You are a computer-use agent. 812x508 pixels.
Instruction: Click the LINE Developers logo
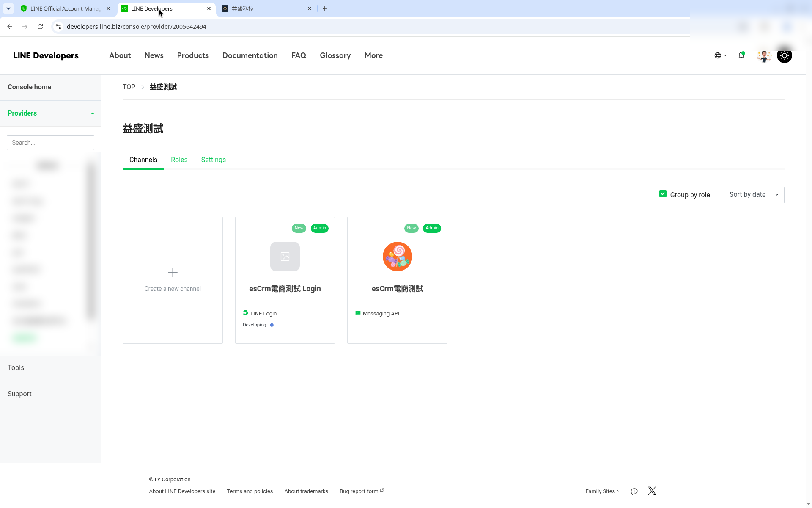click(46, 55)
